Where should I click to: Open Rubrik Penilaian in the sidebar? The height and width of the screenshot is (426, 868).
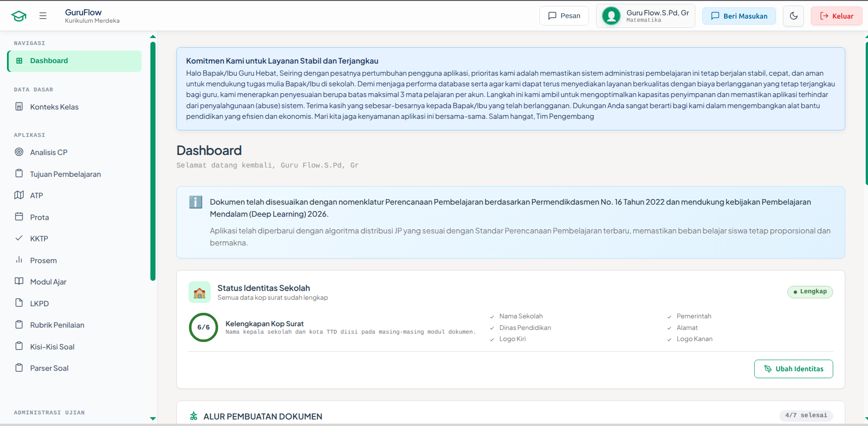(75, 325)
